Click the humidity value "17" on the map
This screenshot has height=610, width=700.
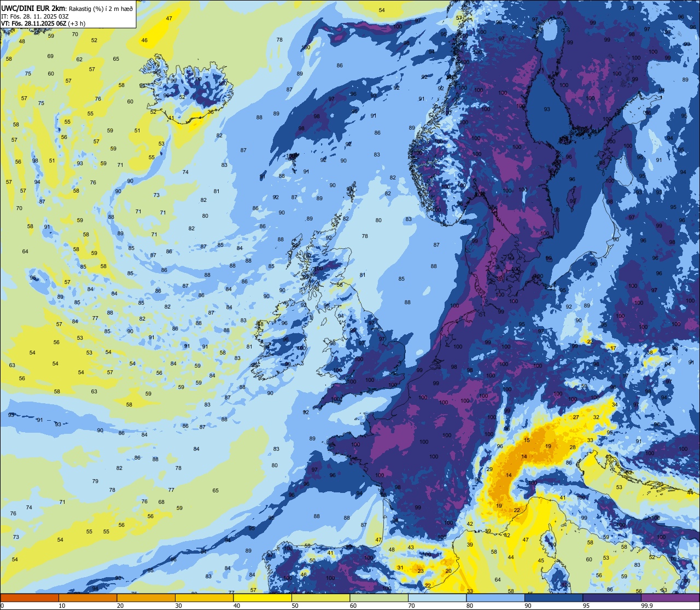(613, 348)
